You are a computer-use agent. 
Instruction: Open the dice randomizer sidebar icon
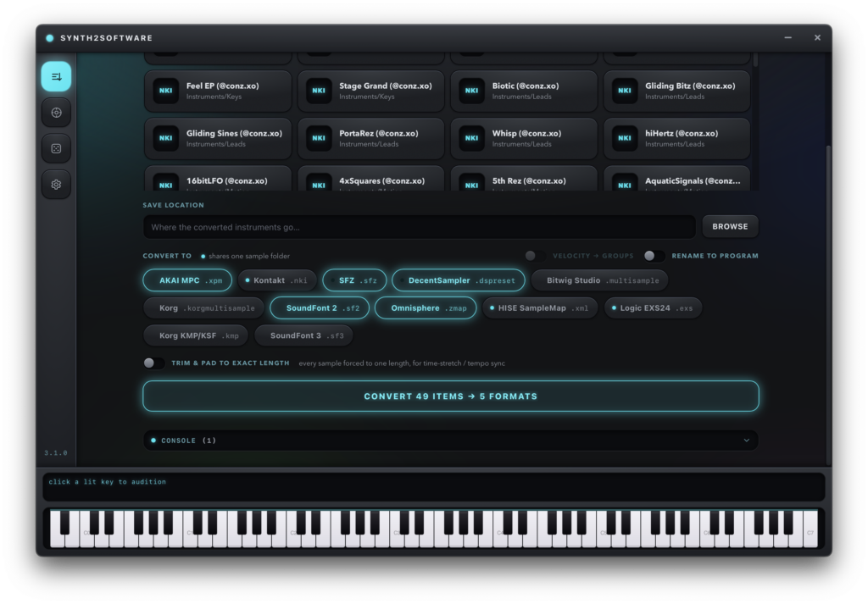[x=56, y=148]
